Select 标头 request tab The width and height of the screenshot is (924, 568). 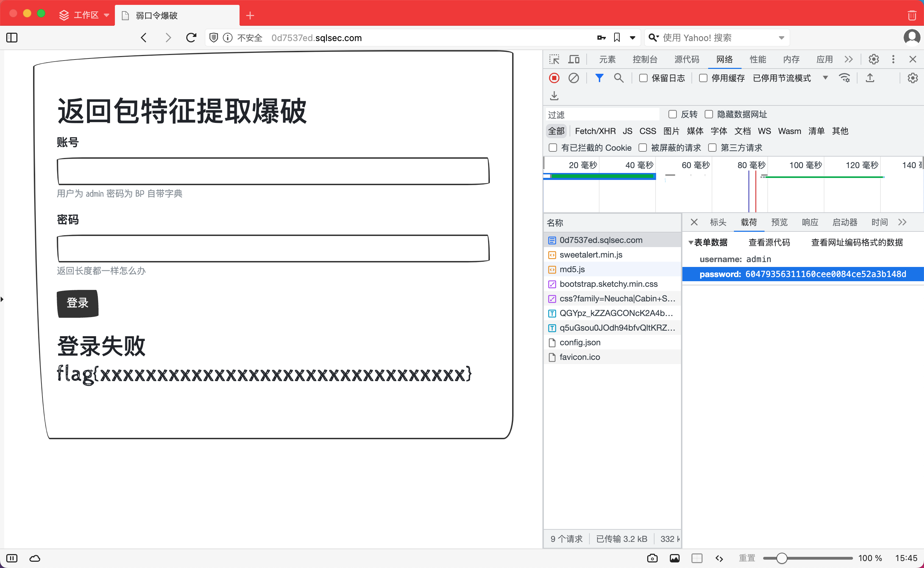[x=718, y=222]
